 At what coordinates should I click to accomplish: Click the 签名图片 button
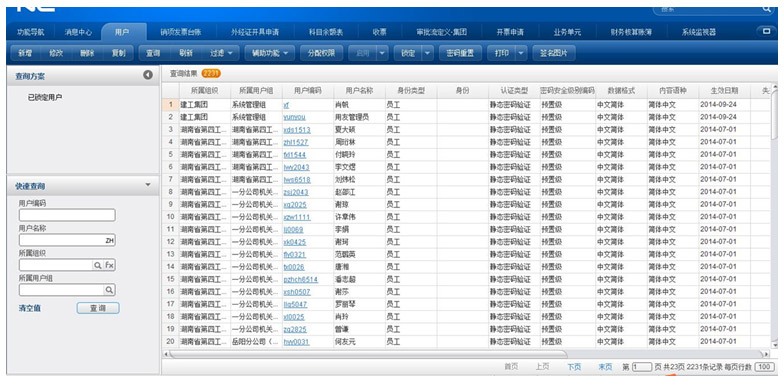[554, 53]
